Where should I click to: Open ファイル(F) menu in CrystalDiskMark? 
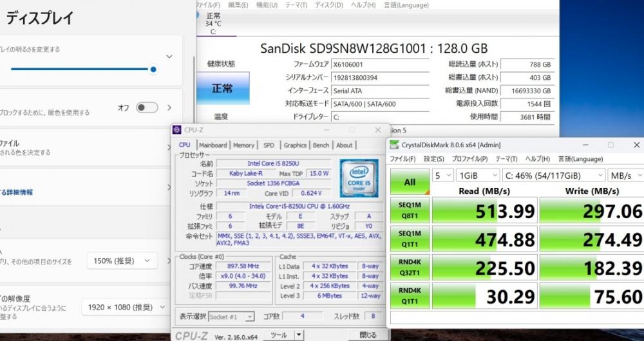[402, 159]
